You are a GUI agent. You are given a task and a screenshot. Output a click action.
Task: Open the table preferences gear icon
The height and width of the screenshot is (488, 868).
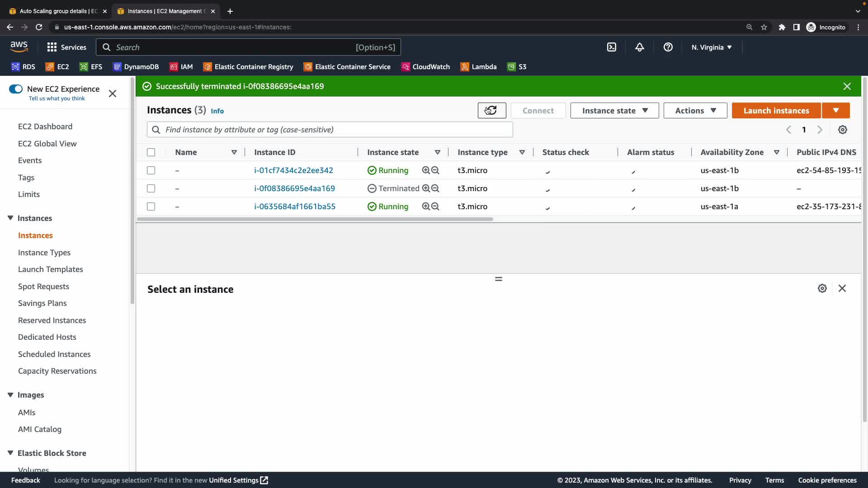click(842, 130)
